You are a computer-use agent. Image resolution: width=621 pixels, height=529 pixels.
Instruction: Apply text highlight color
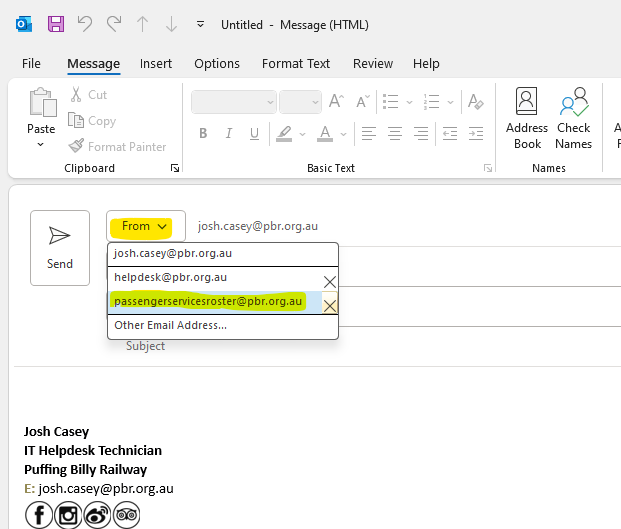284,134
